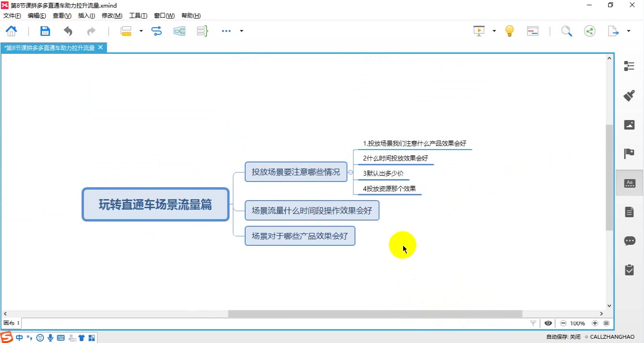The width and height of the screenshot is (644, 343).
Task: Toggle the branch overview eye icon near zoom
Action: [548, 323]
